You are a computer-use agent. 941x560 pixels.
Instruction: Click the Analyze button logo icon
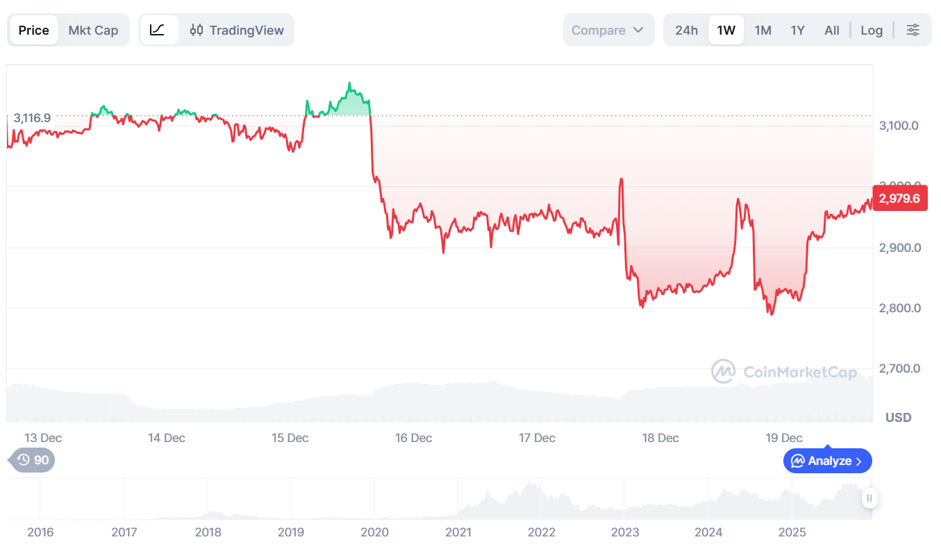(798, 461)
